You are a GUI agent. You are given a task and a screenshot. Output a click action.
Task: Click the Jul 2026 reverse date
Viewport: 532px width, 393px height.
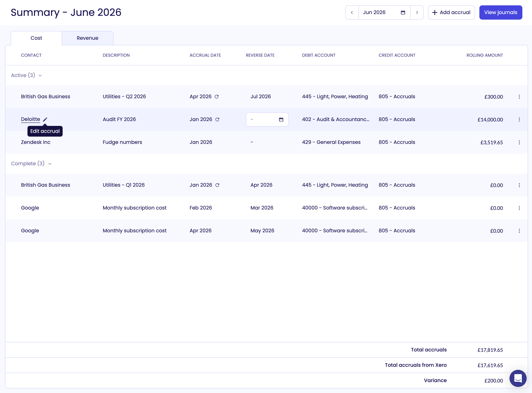(x=261, y=97)
